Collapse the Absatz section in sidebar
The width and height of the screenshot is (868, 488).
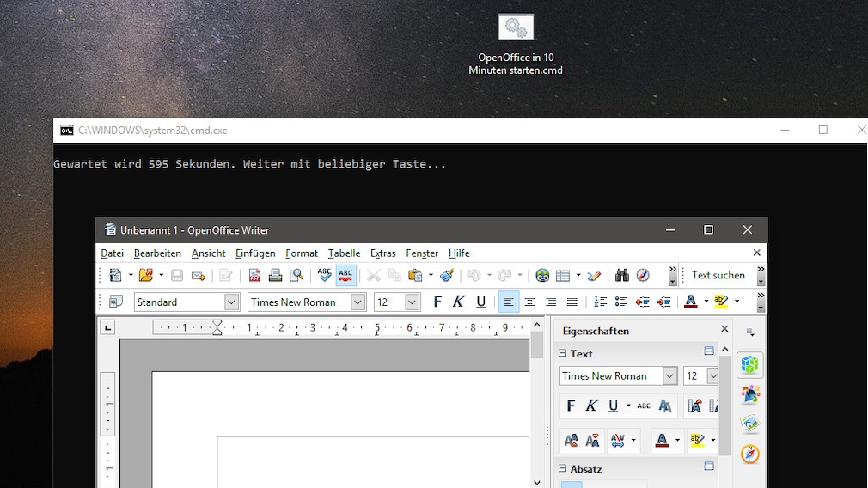pos(562,468)
